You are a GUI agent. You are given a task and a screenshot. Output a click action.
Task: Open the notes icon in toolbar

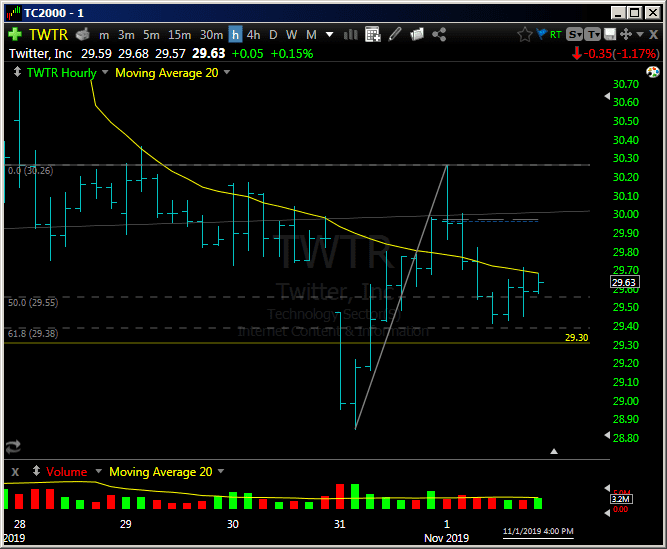(x=417, y=34)
